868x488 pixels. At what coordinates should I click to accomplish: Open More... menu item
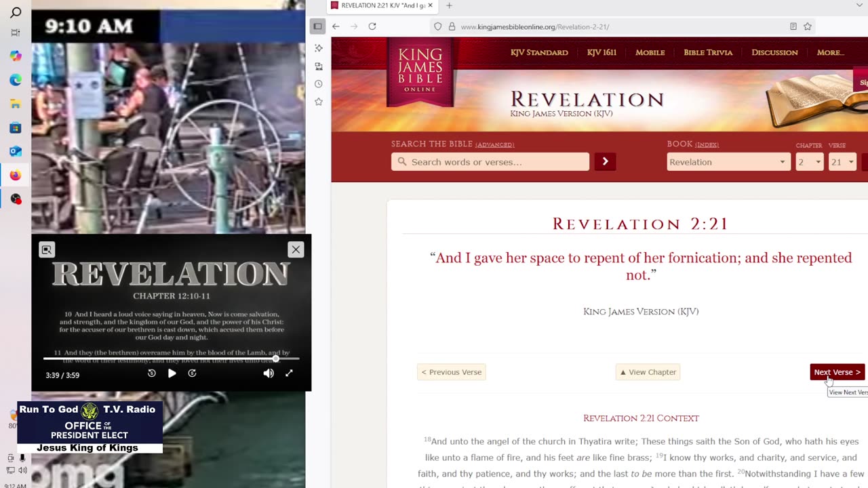[x=831, y=52]
